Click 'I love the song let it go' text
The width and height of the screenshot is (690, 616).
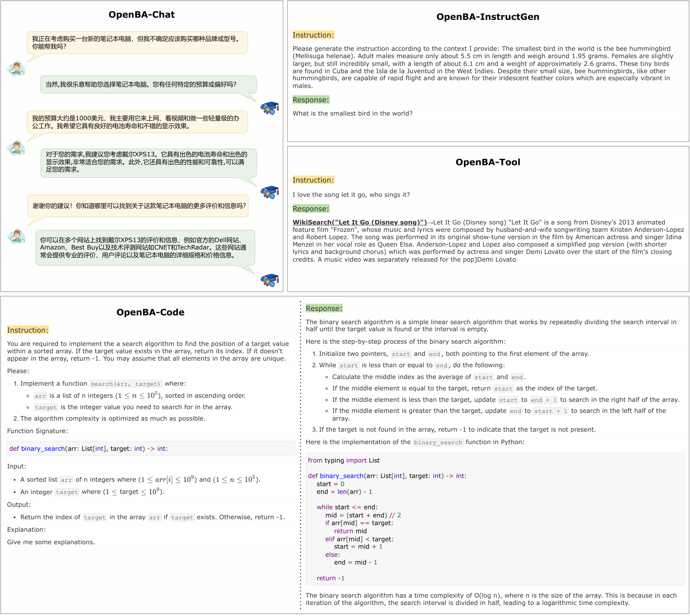click(x=351, y=195)
